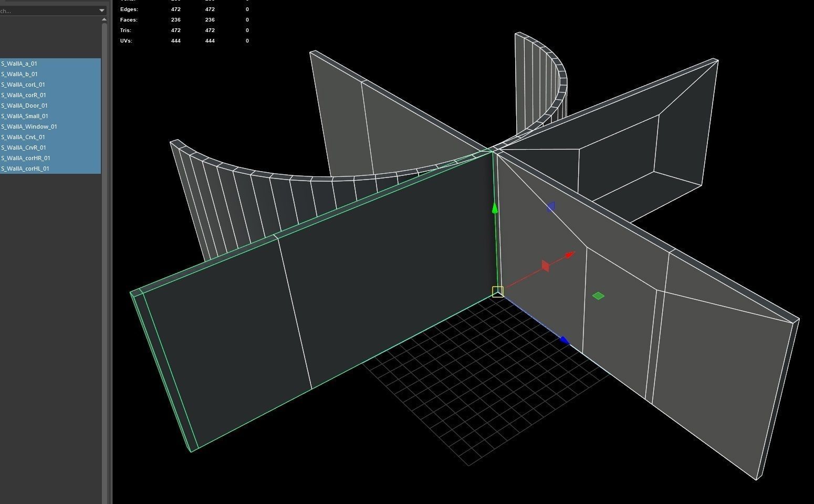Click the green Y-axis move arrow handle
Screen dimensions: 814x504
click(495, 208)
